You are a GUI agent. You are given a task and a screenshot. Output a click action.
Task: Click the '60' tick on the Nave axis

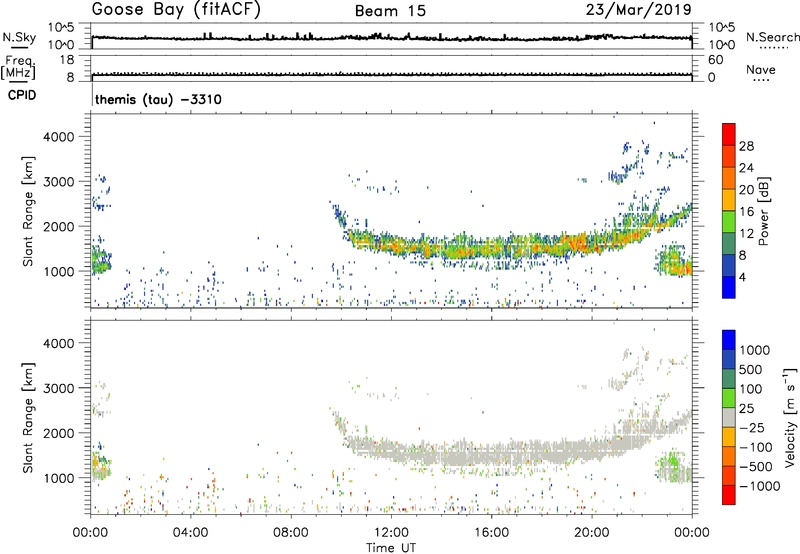715,60
